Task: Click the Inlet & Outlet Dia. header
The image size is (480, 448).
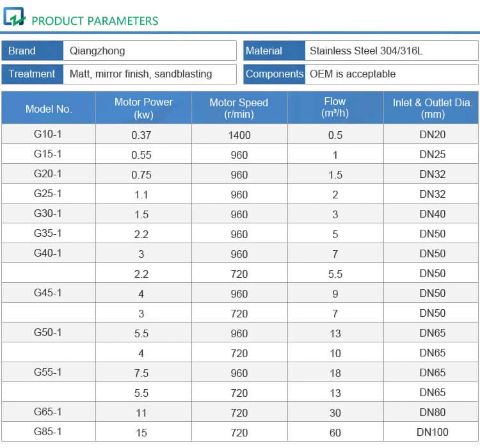Action: [432, 108]
